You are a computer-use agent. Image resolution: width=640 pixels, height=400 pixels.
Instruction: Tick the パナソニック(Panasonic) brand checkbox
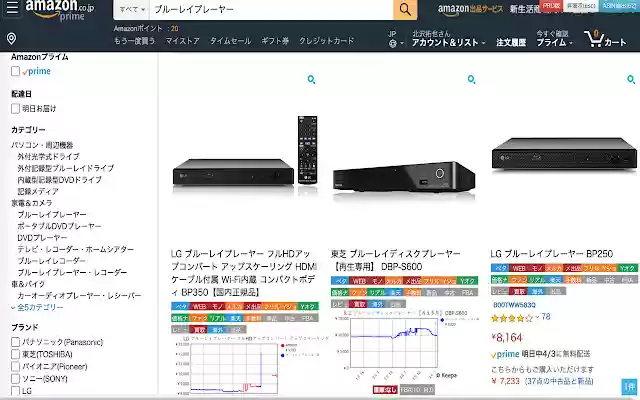pos(16,342)
